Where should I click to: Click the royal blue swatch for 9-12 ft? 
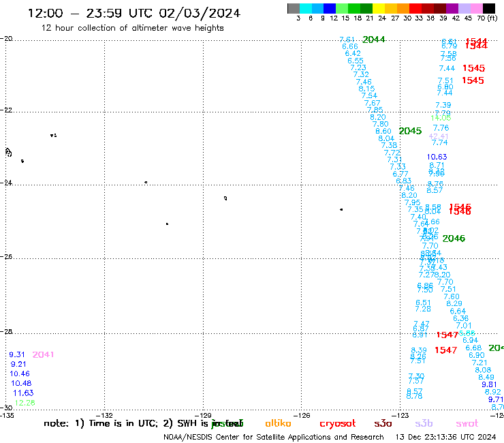pos(330,8)
